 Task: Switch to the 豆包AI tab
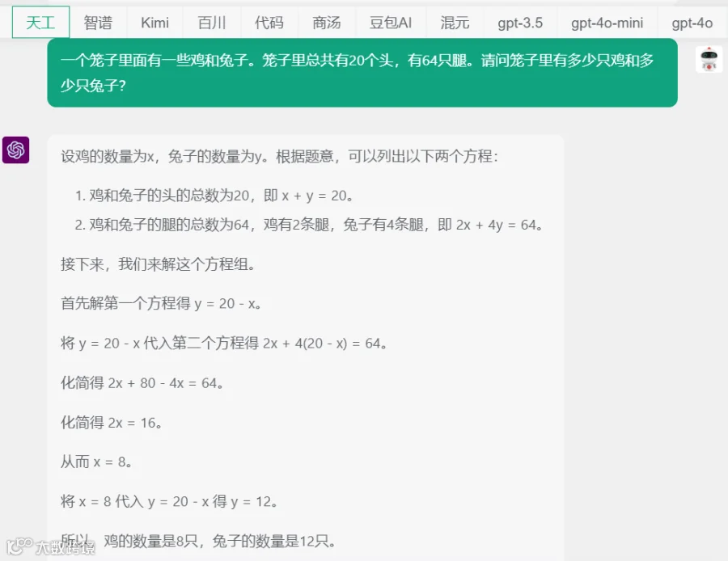click(x=391, y=23)
